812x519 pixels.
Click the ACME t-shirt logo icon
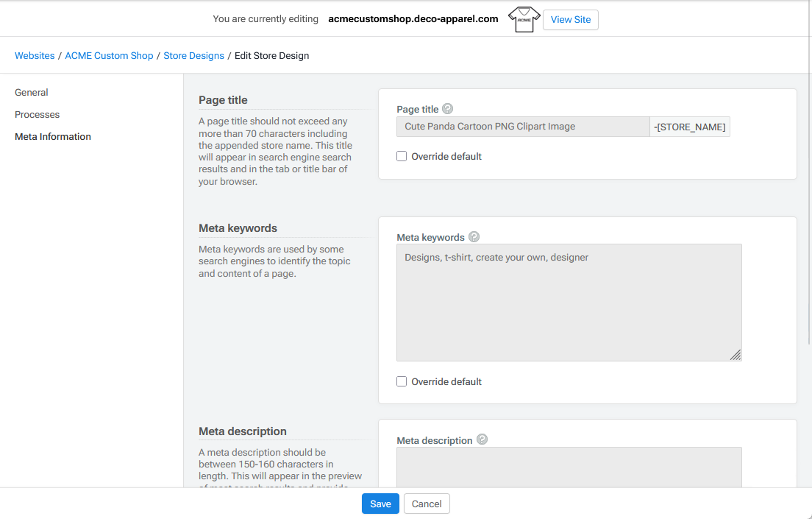[524, 19]
